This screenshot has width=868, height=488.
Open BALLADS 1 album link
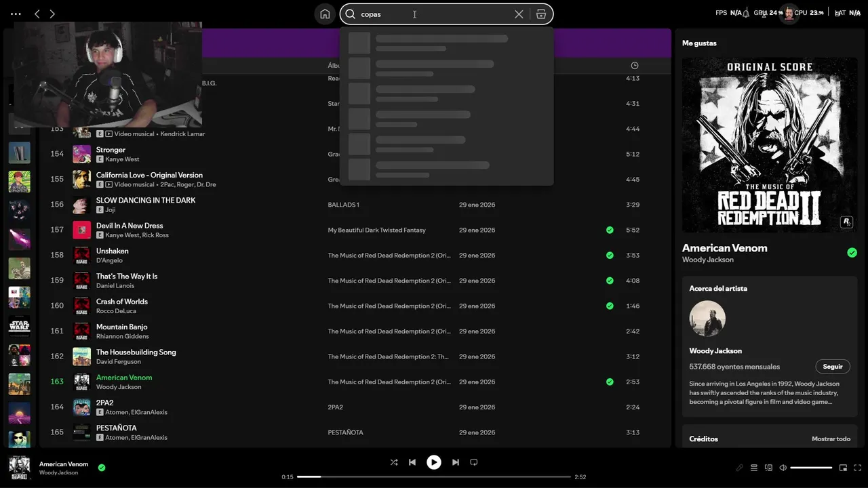pyautogui.click(x=343, y=205)
